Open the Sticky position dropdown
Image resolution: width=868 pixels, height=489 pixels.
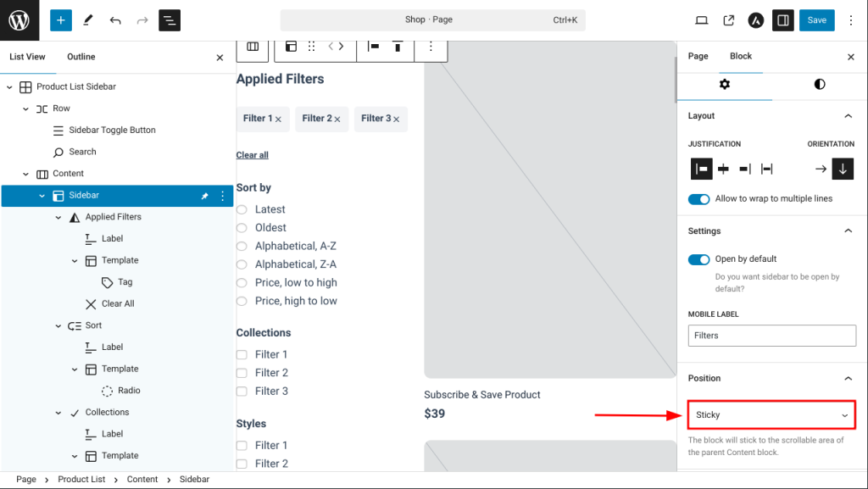(771, 415)
